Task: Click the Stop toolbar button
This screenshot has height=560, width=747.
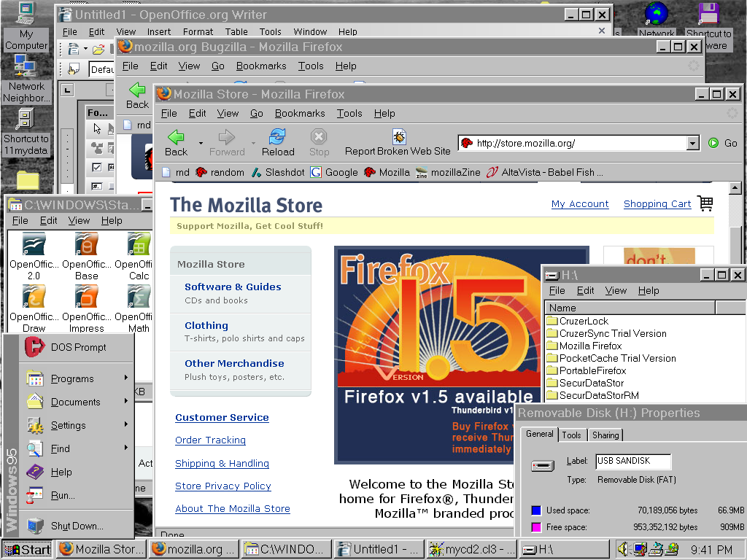Action: pos(319,142)
